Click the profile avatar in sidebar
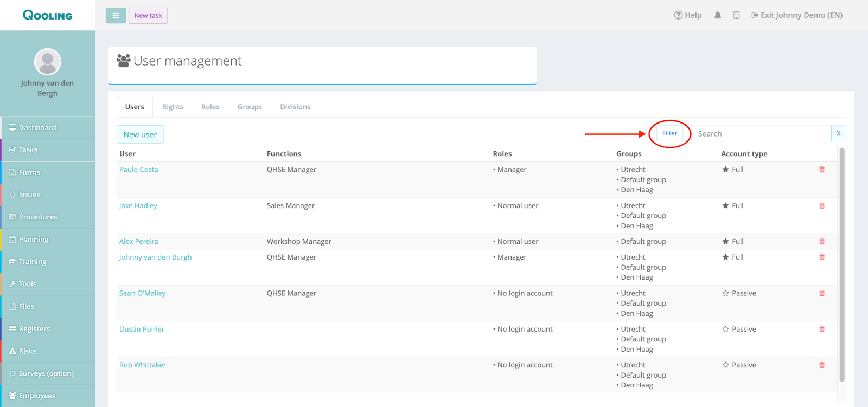 [x=48, y=62]
